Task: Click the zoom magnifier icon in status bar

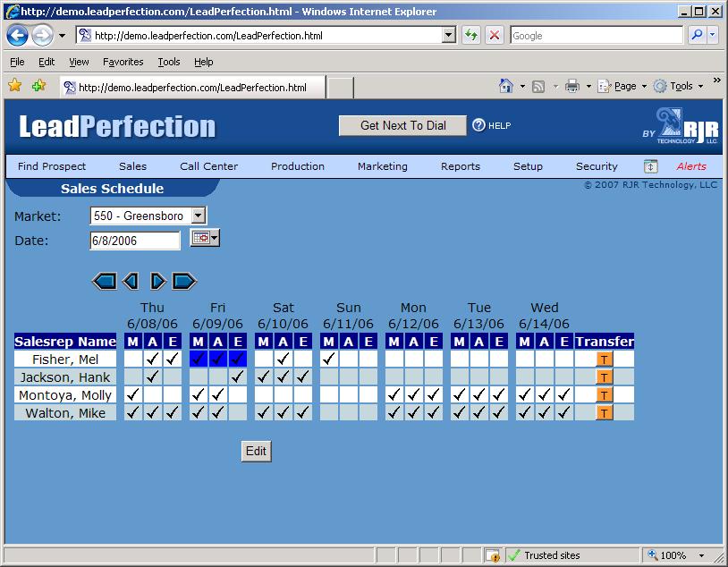Action: (x=653, y=554)
